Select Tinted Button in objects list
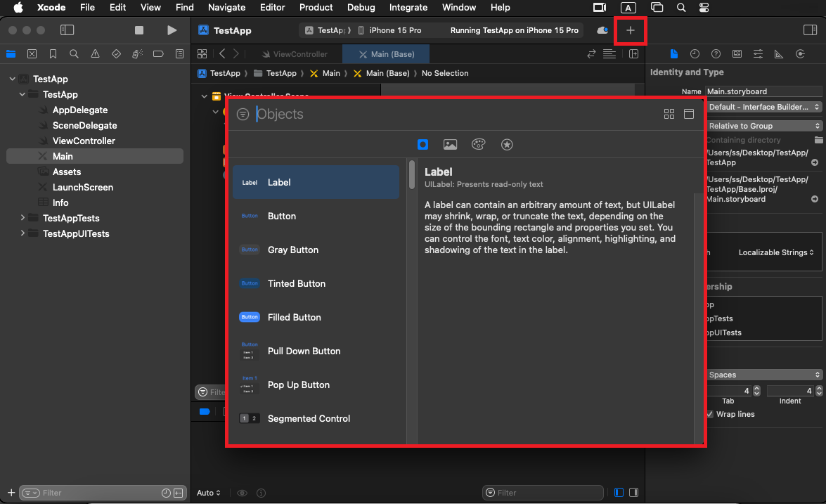 [x=316, y=283]
